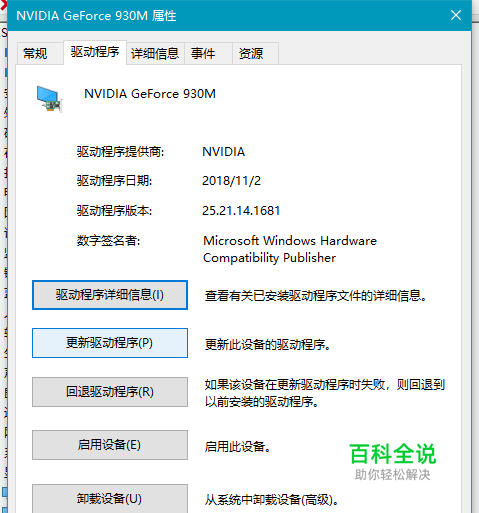
Task: Click the 数字签名者 label
Action: click(108, 240)
